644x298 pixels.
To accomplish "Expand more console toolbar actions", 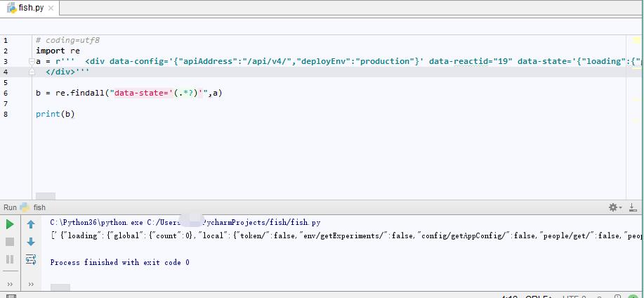I will [31, 284].
